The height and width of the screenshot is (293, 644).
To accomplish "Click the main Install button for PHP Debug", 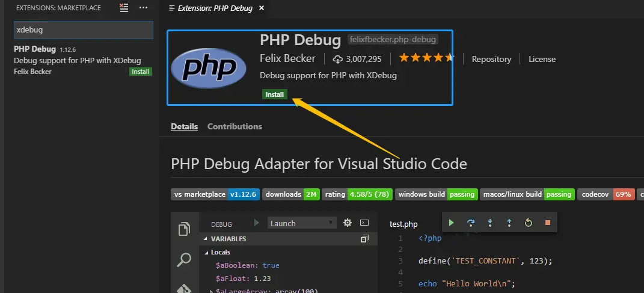I will point(275,94).
